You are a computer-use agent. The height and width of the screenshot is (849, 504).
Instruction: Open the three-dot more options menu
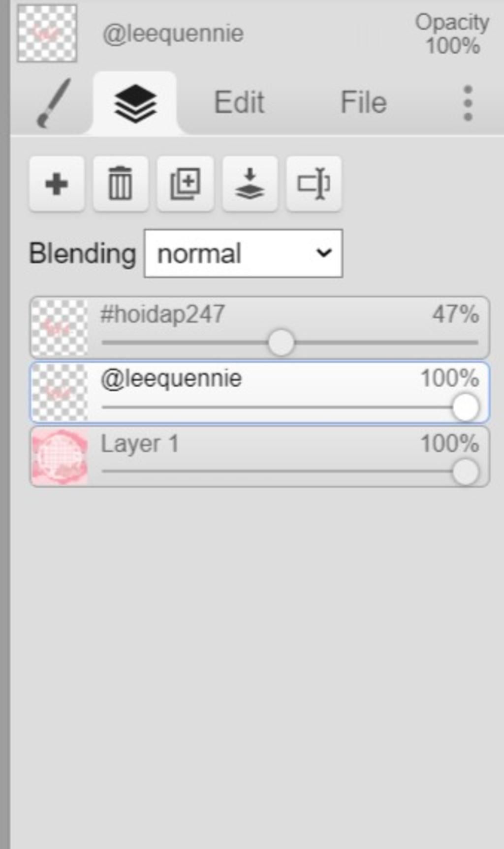(468, 103)
